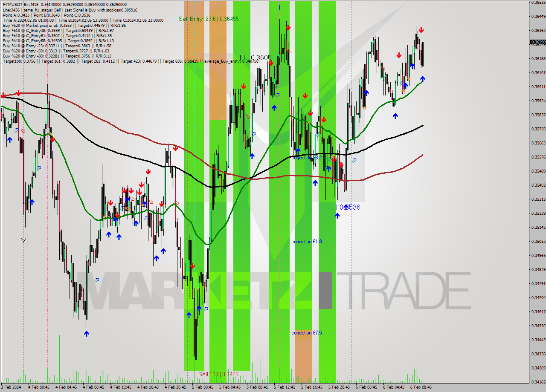Click the current price tag 0.36290 on the price axis
The height and width of the screenshot is (392, 546).
click(537, 42)
